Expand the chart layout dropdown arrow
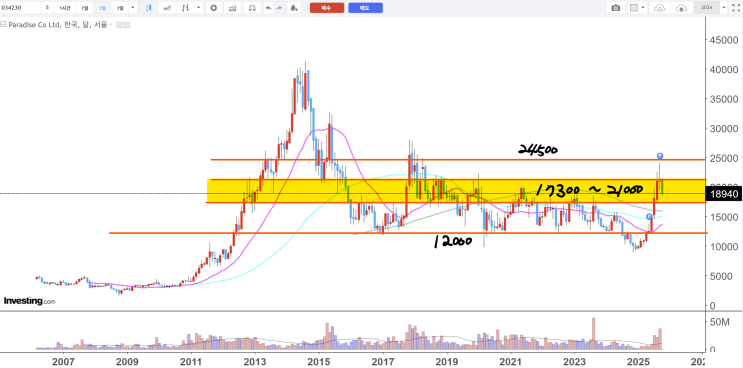Screen dimensions: 743x368 pos(643,8)
